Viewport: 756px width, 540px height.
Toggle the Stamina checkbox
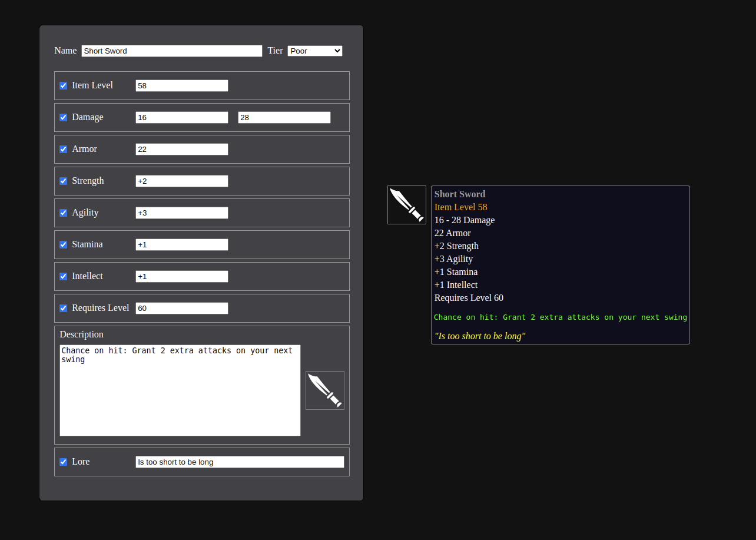click(x=64, y=245)
